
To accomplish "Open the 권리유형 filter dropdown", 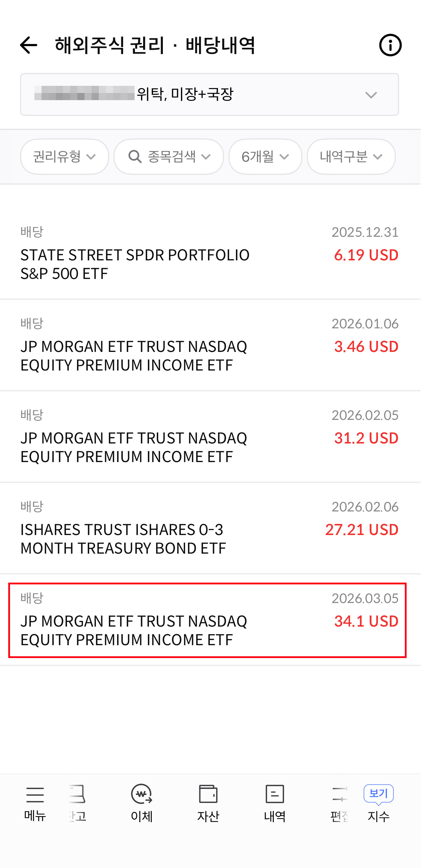I will click(64, 157).
